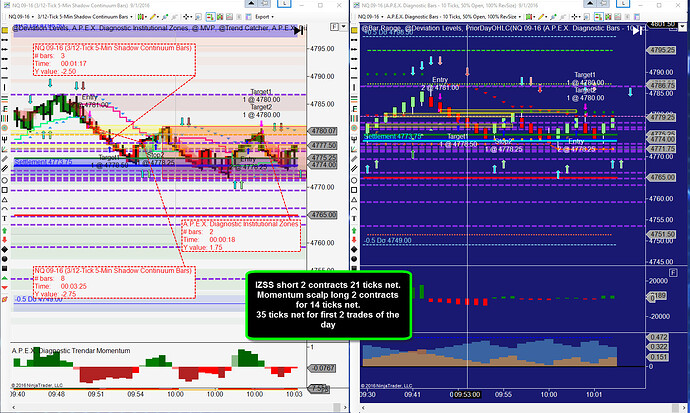Open the properties icon left of Export
Screen dimensions: 690x413
tap(248, 17)
